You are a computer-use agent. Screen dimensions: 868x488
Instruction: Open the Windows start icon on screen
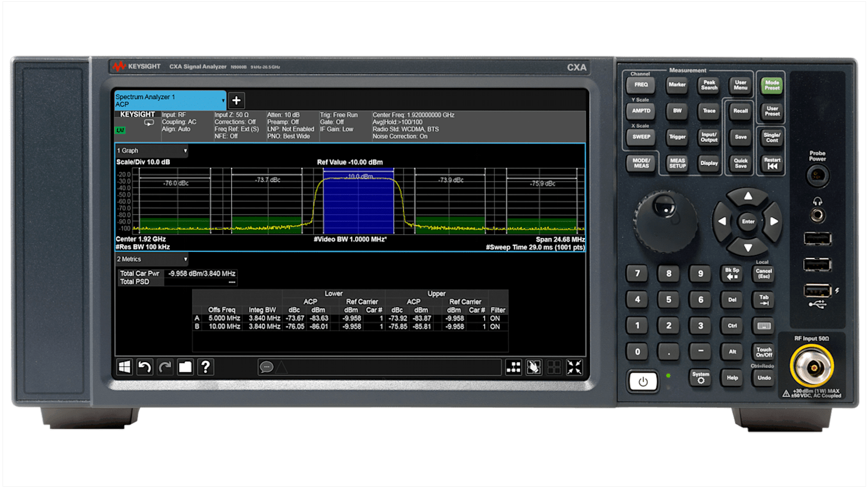coord(125,367)
